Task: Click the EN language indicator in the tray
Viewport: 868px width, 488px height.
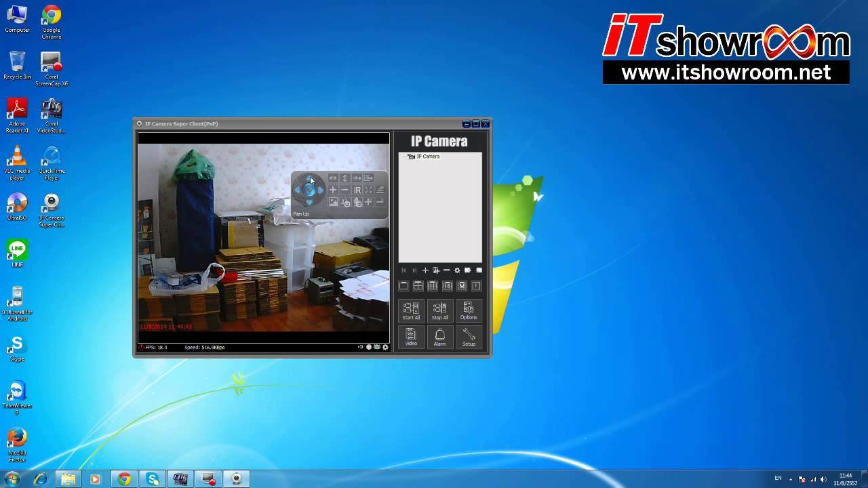Action: (x=778, y=479)
